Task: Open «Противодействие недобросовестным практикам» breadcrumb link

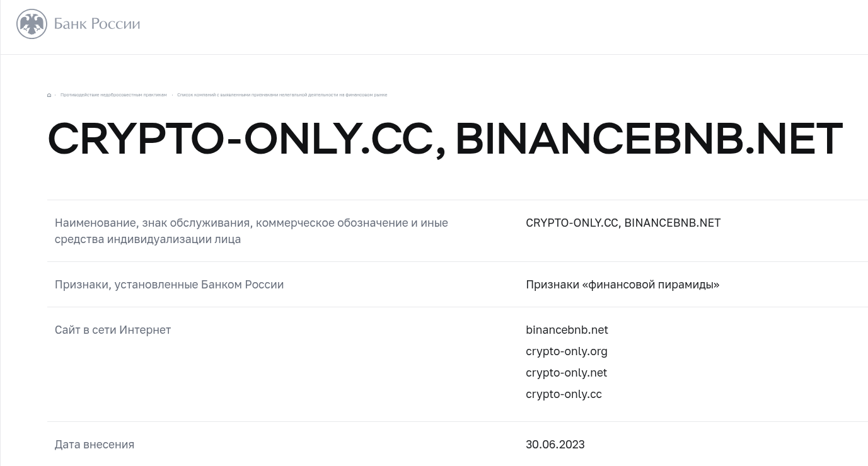Action: pyautogui.click(x=113, y=95)
